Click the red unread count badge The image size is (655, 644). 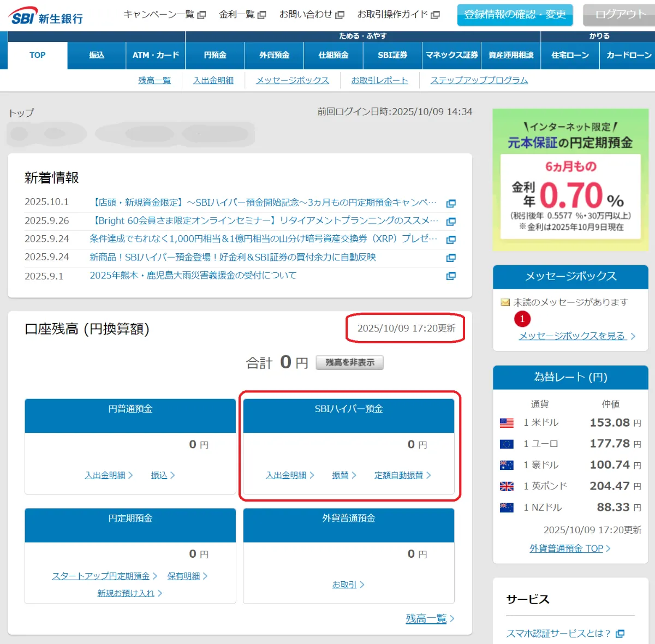[x=522, y=319]
